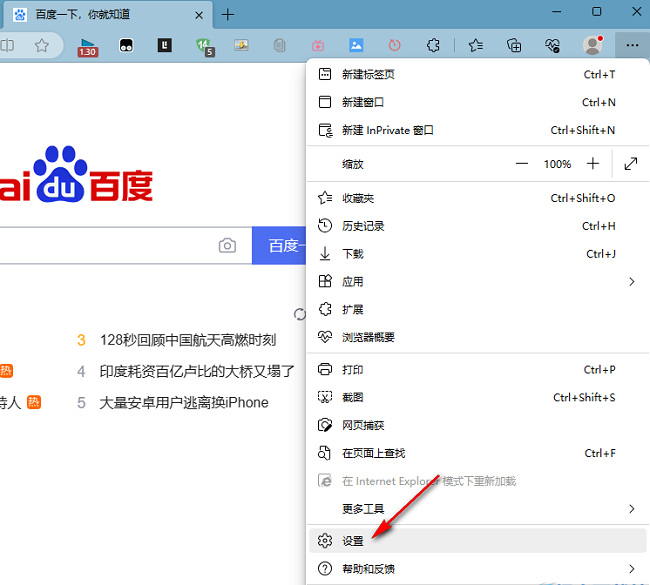Open 设置 from the menu

click(478, 541)
